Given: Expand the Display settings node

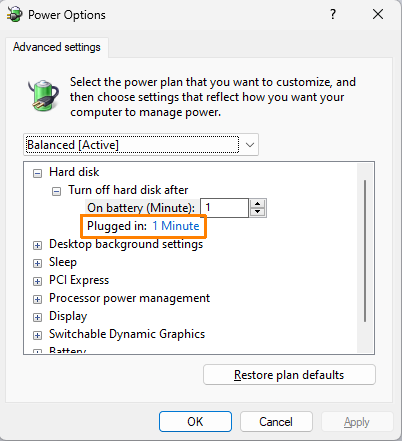Looking at the screenshot, I should [x=37, y=317].
